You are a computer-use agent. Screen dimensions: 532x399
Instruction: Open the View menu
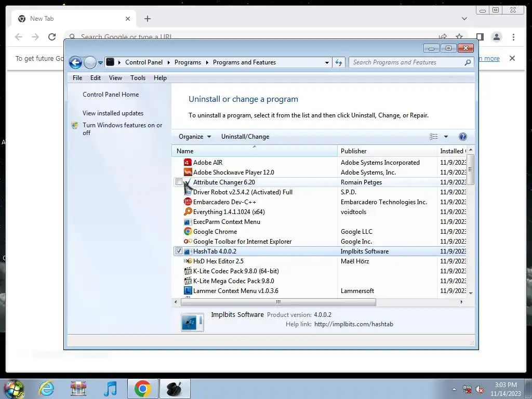point(115,78)
